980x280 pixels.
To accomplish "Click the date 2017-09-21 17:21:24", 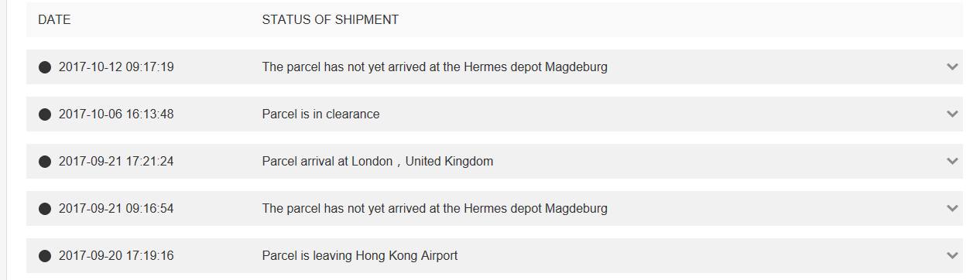I will 116,162.
